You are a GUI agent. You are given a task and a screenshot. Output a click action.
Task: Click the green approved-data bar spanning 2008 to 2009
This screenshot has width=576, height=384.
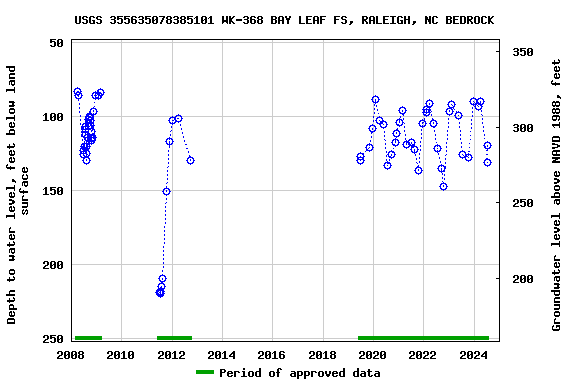click(88, 338)
